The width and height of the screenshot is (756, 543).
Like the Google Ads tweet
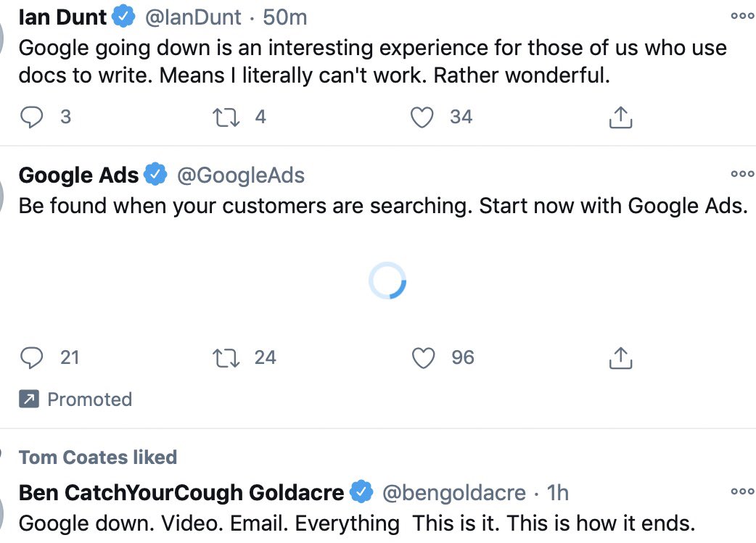click(423, 358)
